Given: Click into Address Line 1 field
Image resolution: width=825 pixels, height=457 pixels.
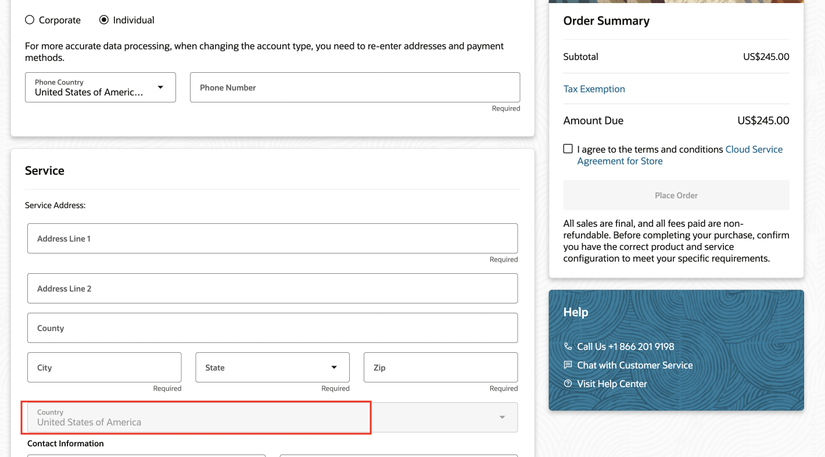Looking at the screenshot, I should (273, 238).
